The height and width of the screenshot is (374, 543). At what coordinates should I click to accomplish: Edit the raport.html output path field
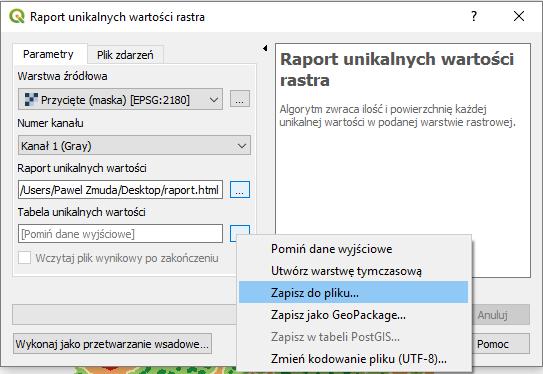coord(120,190)
